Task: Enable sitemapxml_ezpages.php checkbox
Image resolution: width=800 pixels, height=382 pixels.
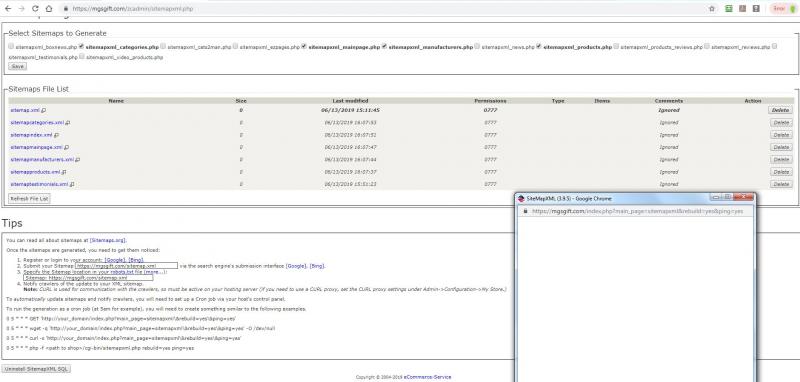Action: tap(235, 46)
